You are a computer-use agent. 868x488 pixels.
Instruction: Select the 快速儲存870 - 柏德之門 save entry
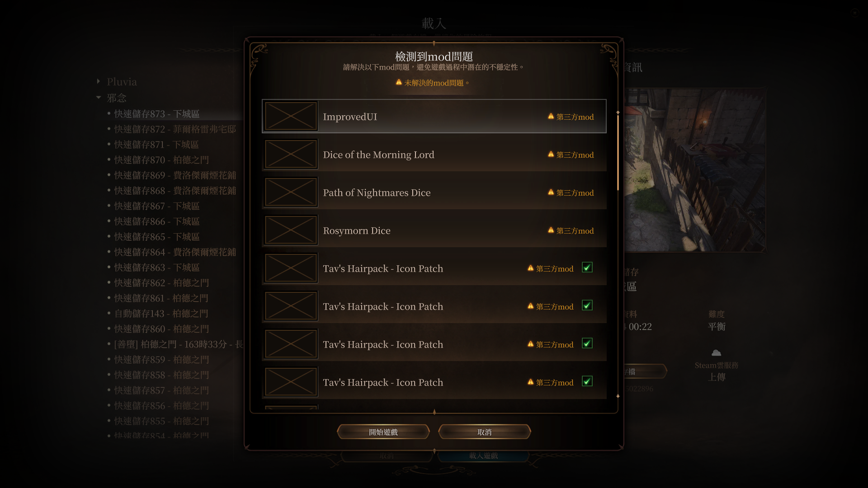pyautogui.click(x=161, y=160)
